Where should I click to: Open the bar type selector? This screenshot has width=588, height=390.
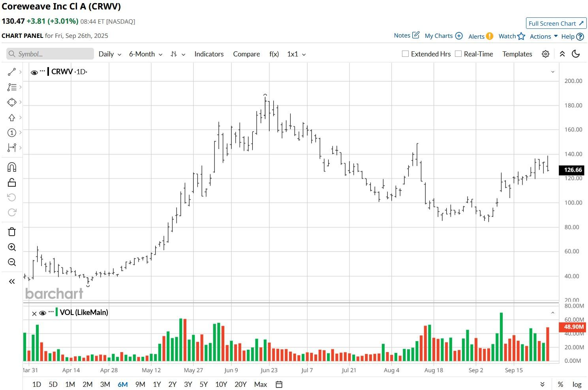[x=178, y=54]
